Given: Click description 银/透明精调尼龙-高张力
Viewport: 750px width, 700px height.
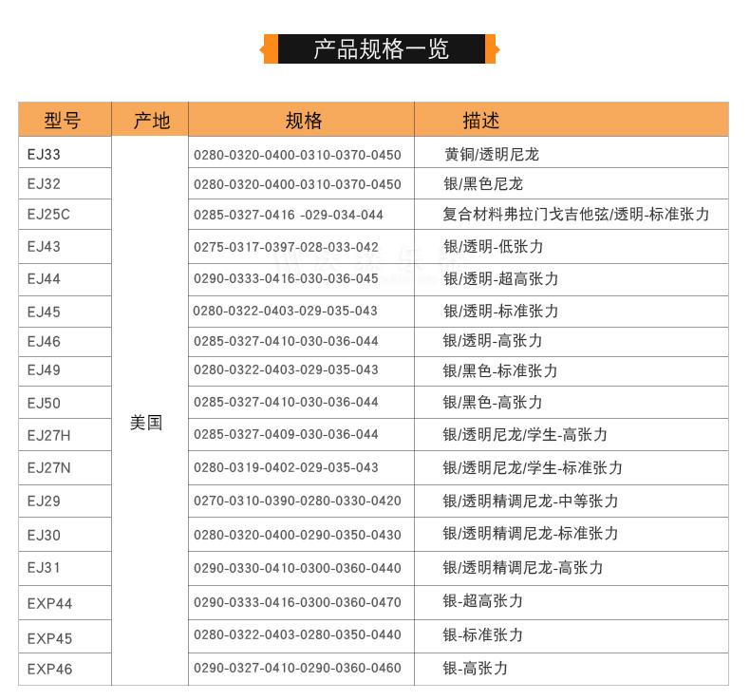Looking at the screenshot, I should [523, 567].
